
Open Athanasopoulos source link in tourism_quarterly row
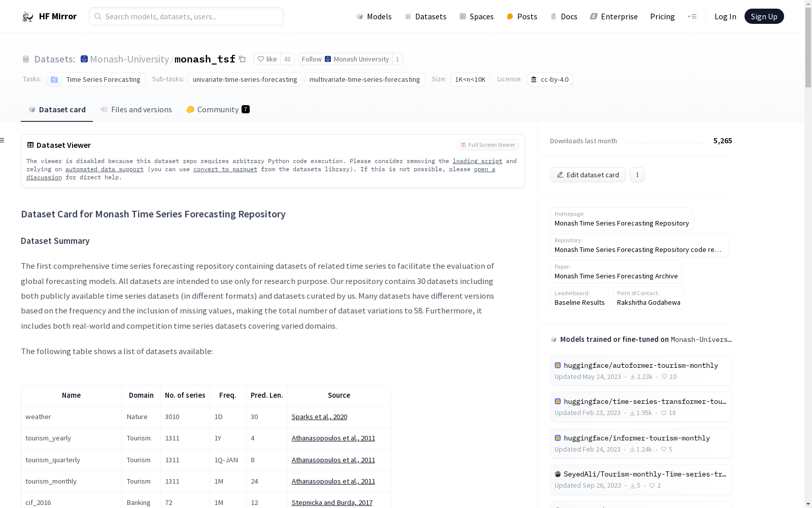[333, 460]
